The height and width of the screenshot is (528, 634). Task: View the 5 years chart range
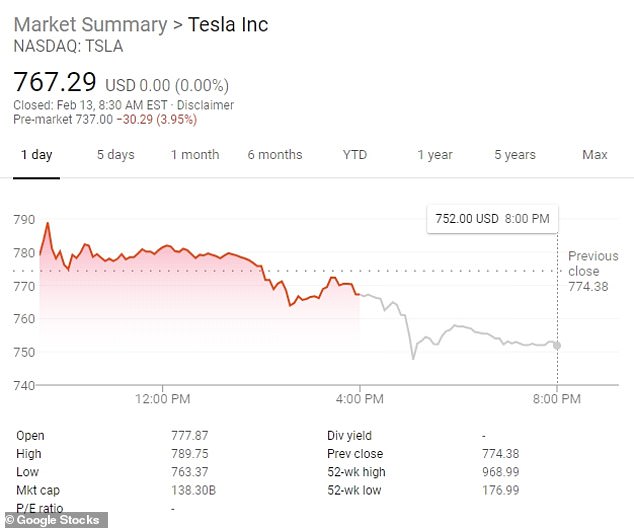(x=514, y=155)
